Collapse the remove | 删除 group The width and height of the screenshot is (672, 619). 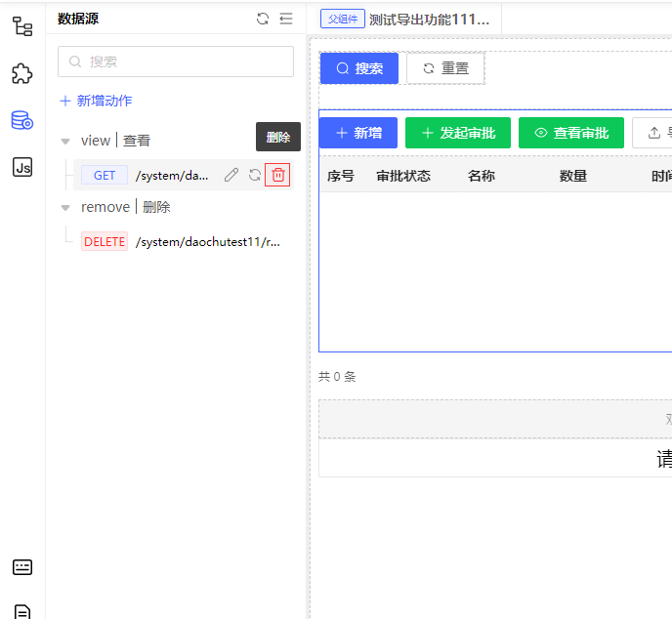[65, 208]
